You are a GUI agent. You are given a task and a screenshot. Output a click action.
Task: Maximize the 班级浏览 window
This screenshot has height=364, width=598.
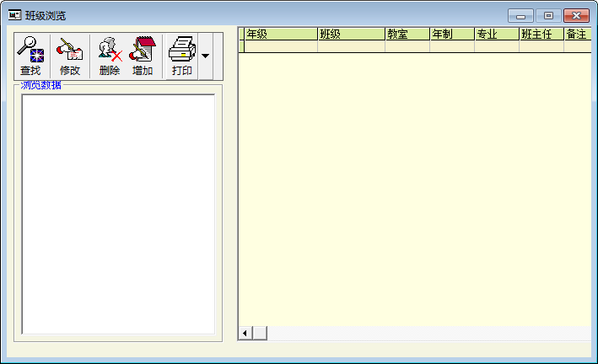(548, 16)
